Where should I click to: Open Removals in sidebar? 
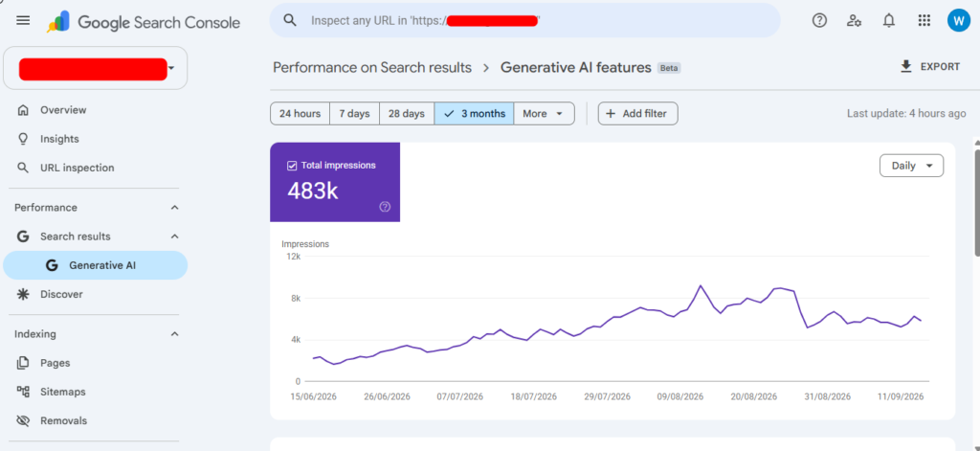95,420
